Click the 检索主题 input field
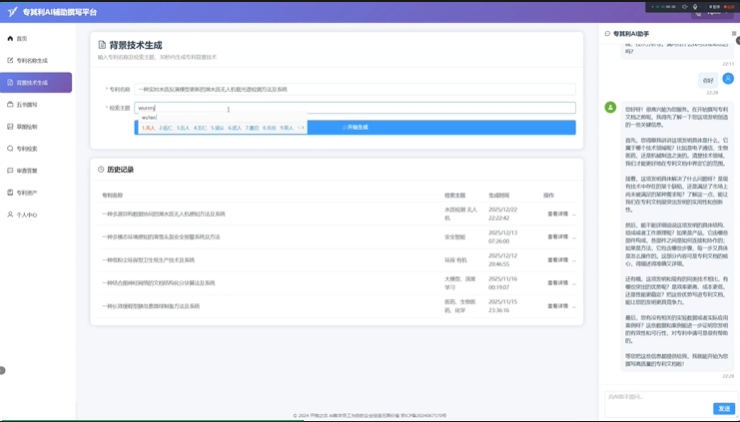Image resolution: width=740 pixels, height=422 pixels. (355, 108)
